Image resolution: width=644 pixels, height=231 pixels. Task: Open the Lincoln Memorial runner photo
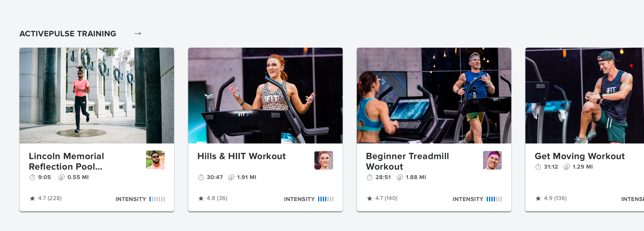pos(97,95)
